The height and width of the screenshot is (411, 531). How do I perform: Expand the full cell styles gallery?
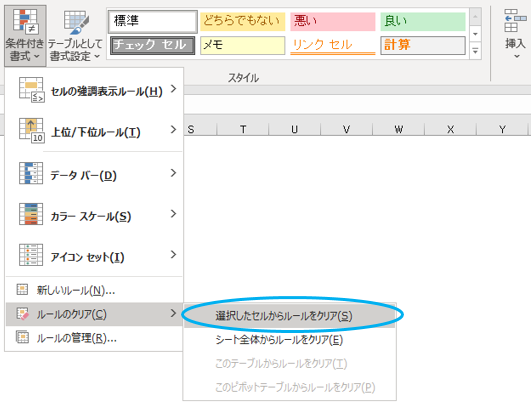point(475,51)
